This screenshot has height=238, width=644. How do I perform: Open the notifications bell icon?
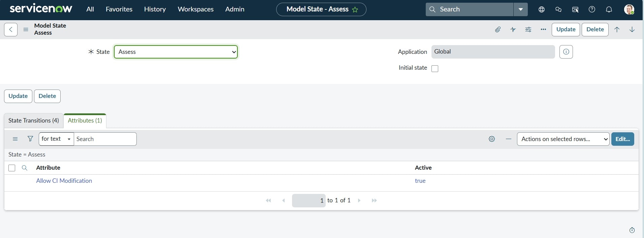609,9
